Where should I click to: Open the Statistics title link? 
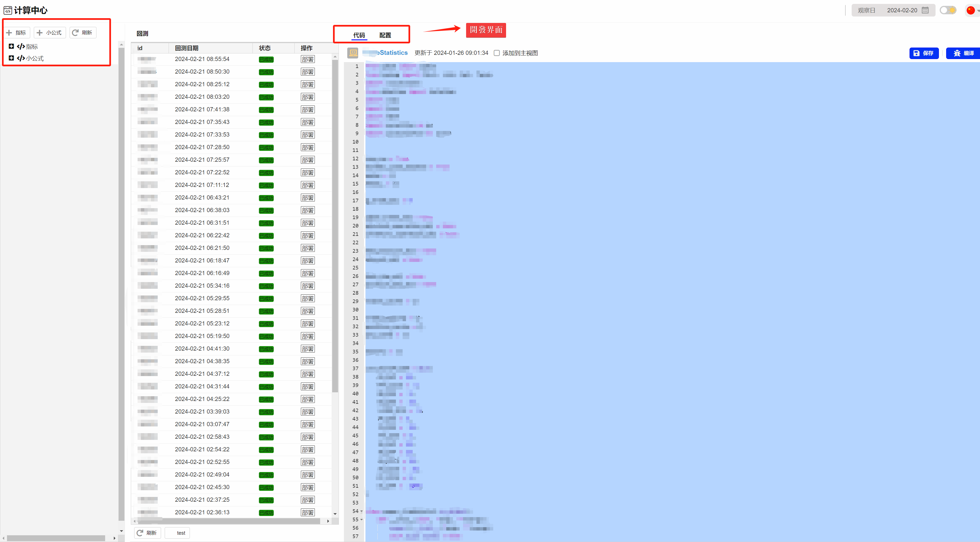point(385,53)
